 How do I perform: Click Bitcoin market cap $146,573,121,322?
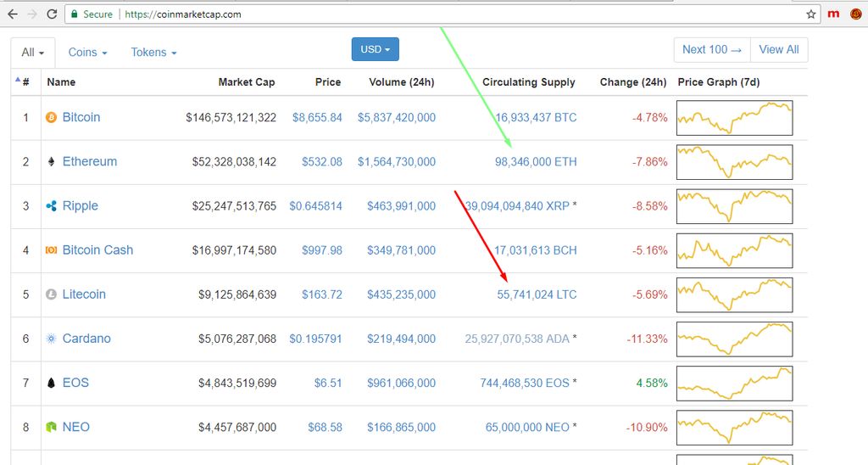(231, 117)
